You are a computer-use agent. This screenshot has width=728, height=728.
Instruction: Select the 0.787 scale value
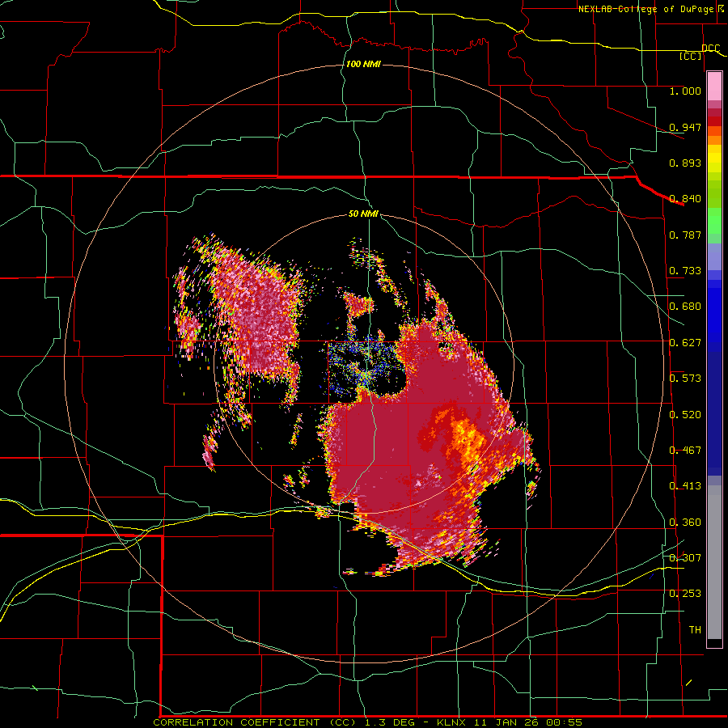685,235
